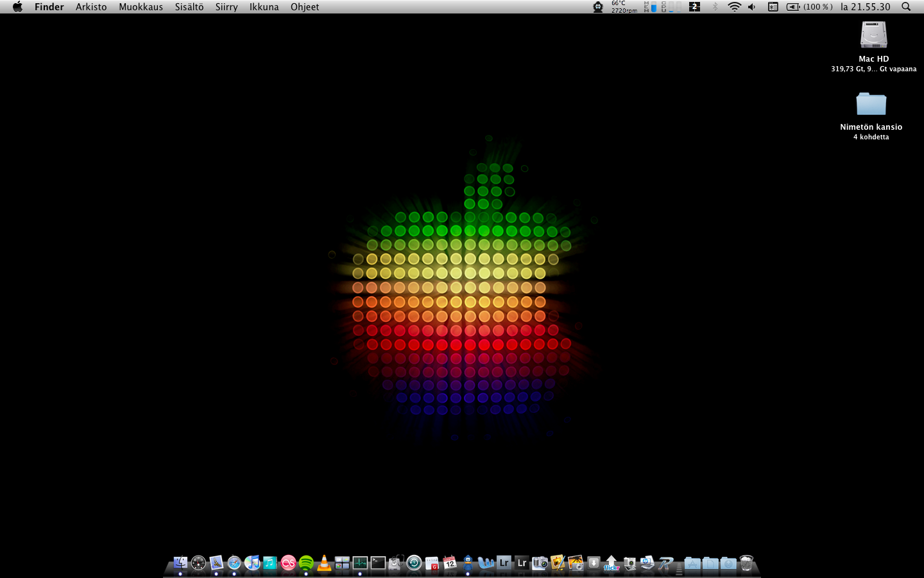Open Preview app in the Dock

tap(216, 563)
